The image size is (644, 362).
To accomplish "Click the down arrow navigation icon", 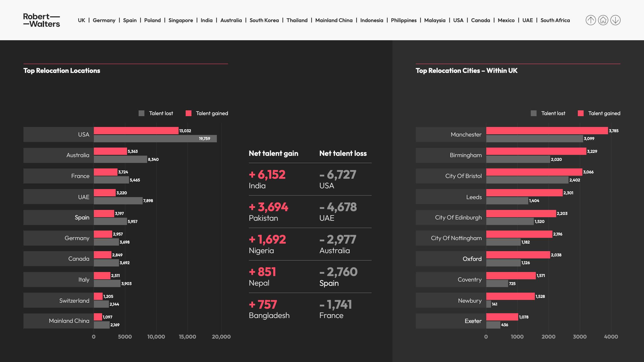I will coord(615,20).
